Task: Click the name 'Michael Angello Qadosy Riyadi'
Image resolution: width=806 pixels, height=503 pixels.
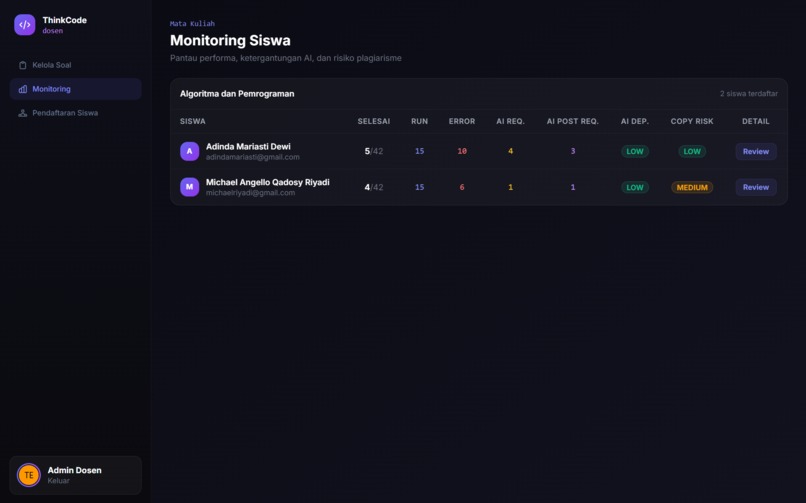Action: coord(268,182)
